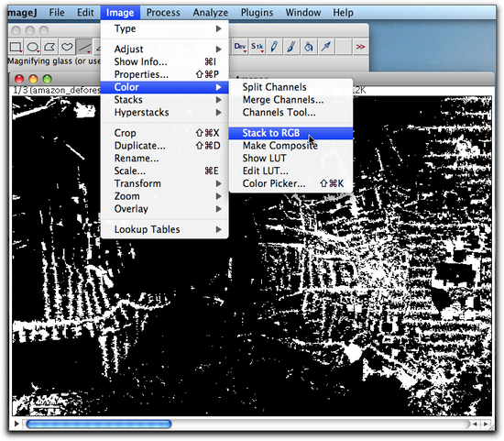Expand the Zoom submenu
This screenshot has width=504, height=441.
pyautogui.click(x=165, y=196)
